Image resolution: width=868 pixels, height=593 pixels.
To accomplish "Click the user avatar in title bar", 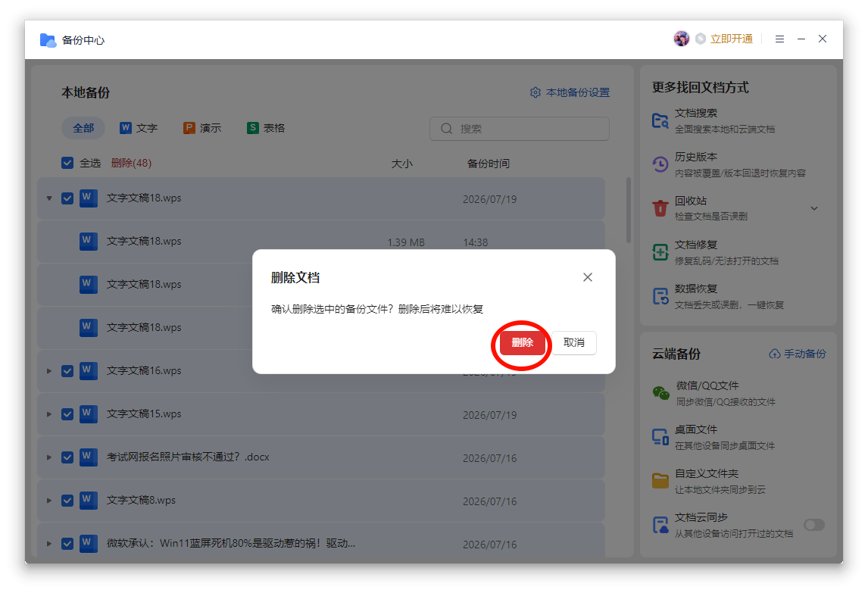I will click(x=682, y=39).
